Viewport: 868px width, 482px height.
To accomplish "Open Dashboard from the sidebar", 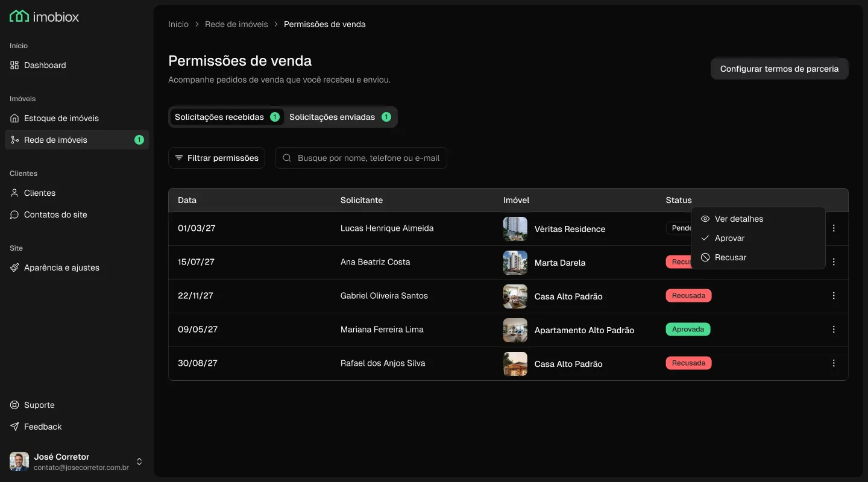I will [77, 65].
